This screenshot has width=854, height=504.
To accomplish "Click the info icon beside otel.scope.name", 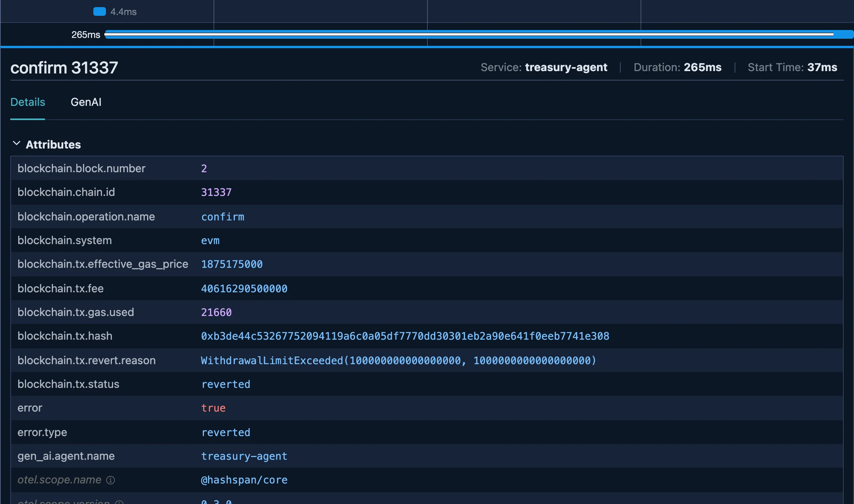I will point(111,480).
